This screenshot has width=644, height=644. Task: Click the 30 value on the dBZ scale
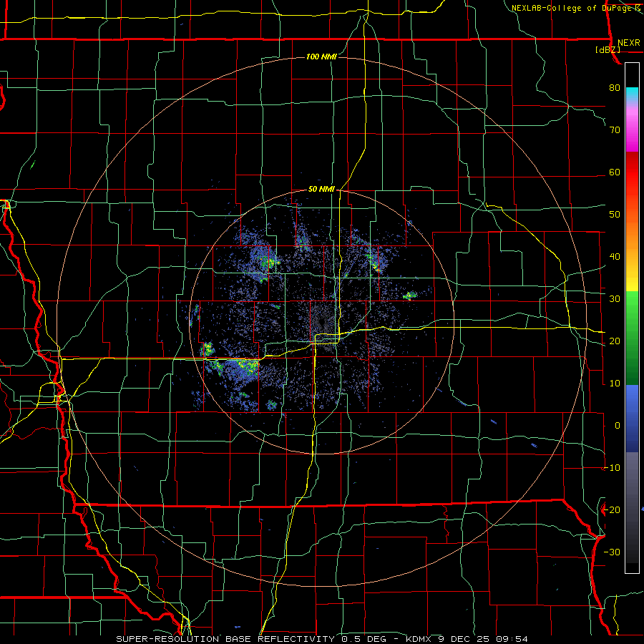(615, 299)
